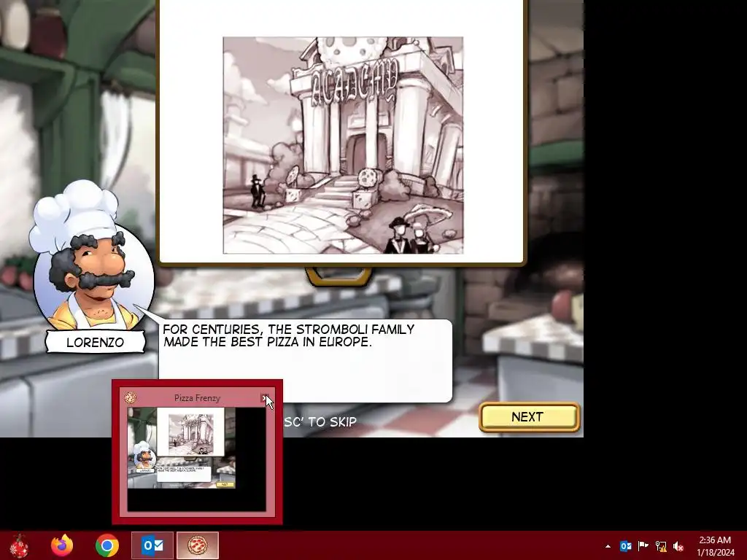Click the Stromboli family dialogue text
Viewport: 747px width, 560px height.
(289, 335)
